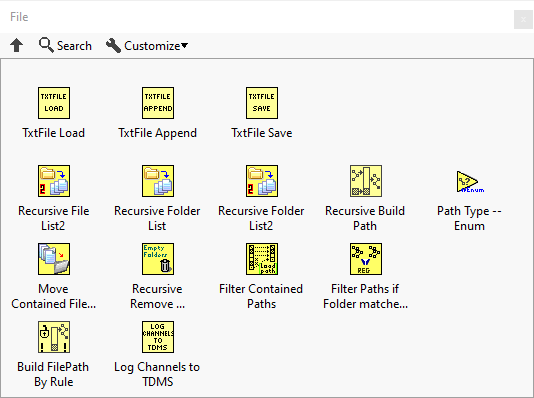Click the 'Filter Paths if Folder matche...' label
The height and width of the screenshot is (398, 534).
[365, 296]
